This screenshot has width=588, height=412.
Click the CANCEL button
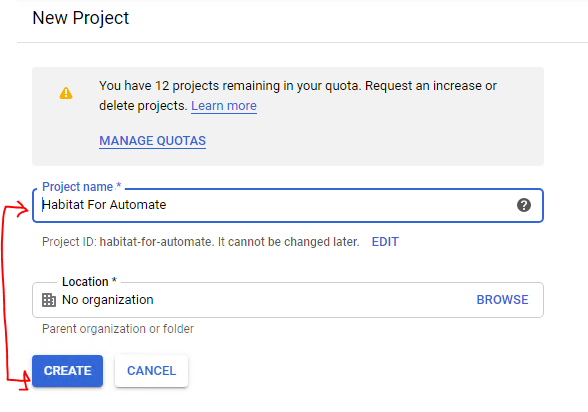(x=152, y=371)
